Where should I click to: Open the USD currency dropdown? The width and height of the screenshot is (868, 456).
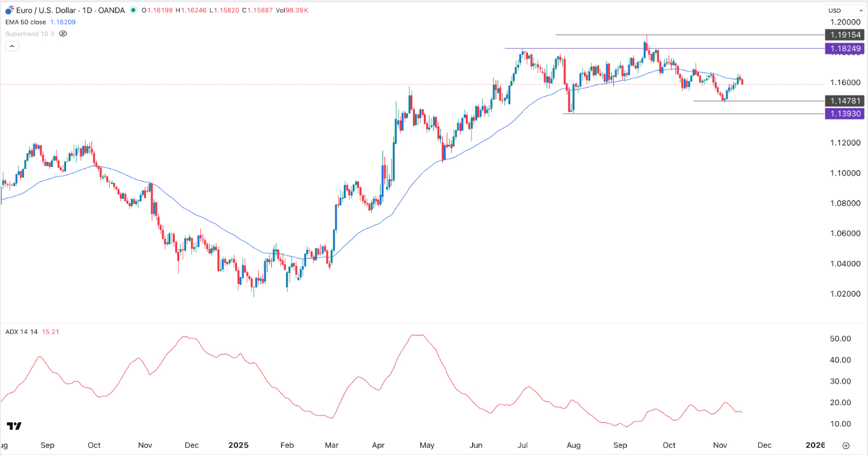coord(845,10)
